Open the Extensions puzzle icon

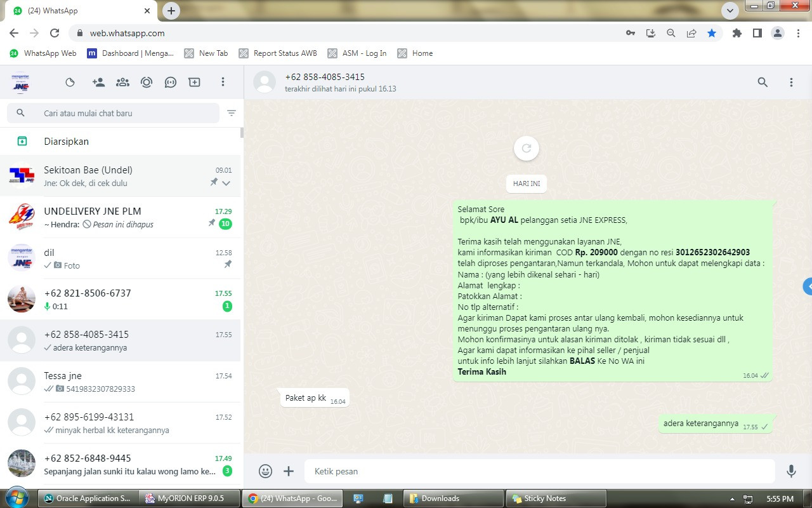click(x=737, y=33)
